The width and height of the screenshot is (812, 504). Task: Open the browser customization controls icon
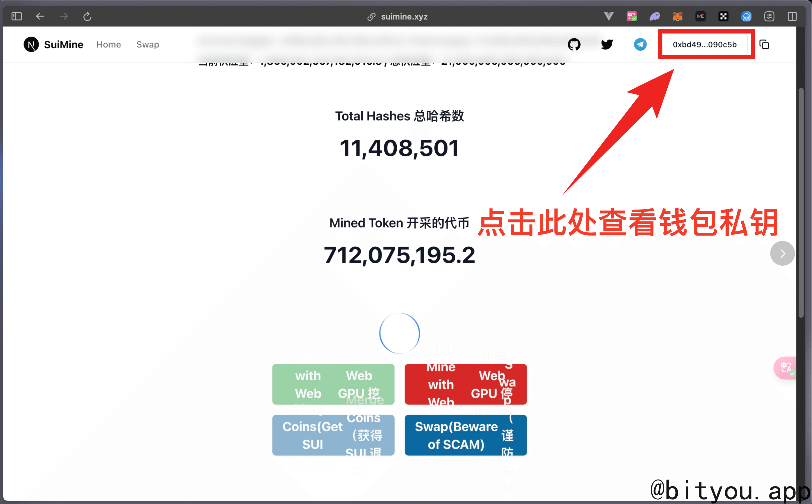769,16
